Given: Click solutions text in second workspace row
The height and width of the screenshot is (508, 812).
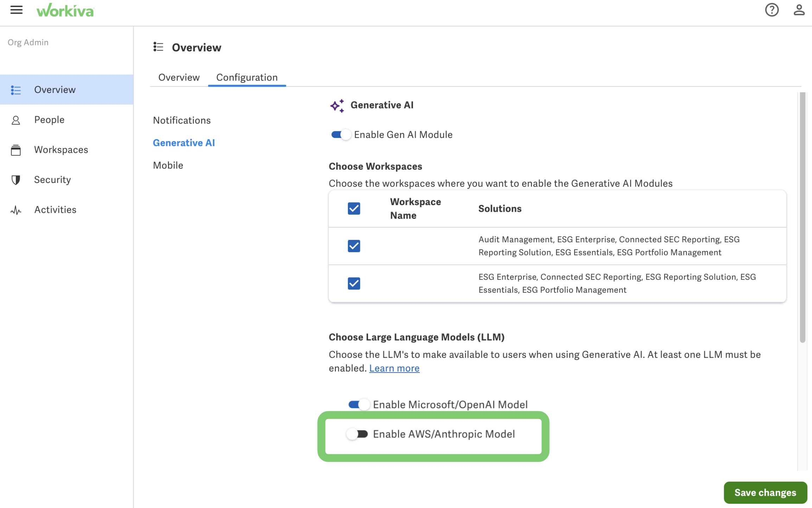Looking at the screenshot, I should (x=617, y=284).
